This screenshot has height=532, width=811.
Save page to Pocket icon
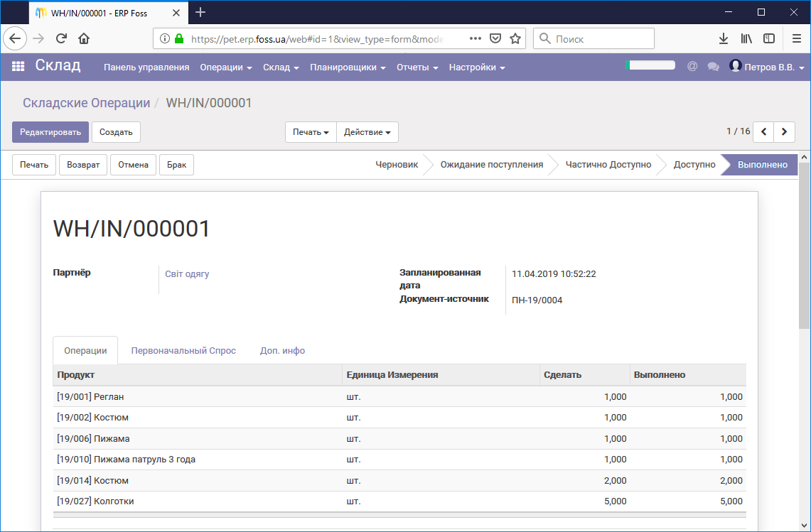(x=495, y=39)
